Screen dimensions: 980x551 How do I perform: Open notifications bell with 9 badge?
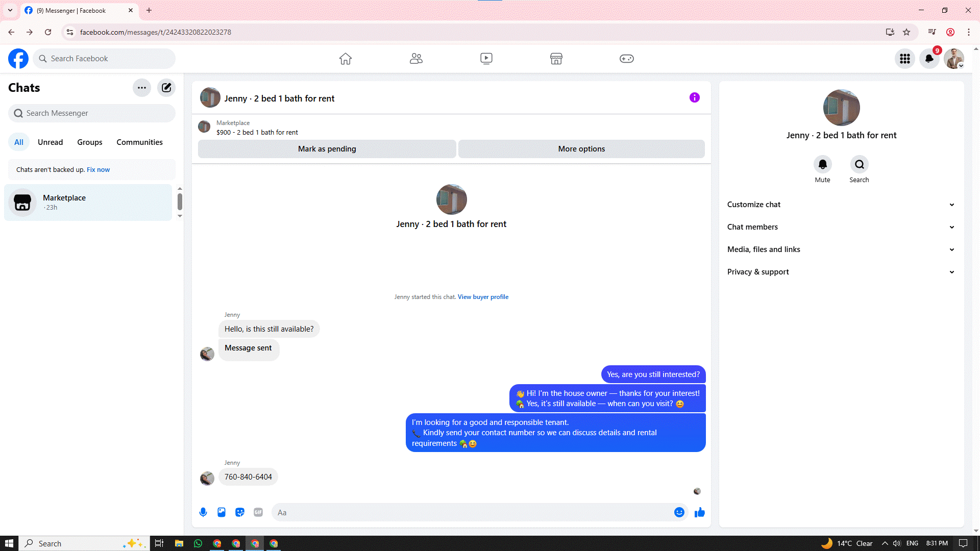pos(929,59)
